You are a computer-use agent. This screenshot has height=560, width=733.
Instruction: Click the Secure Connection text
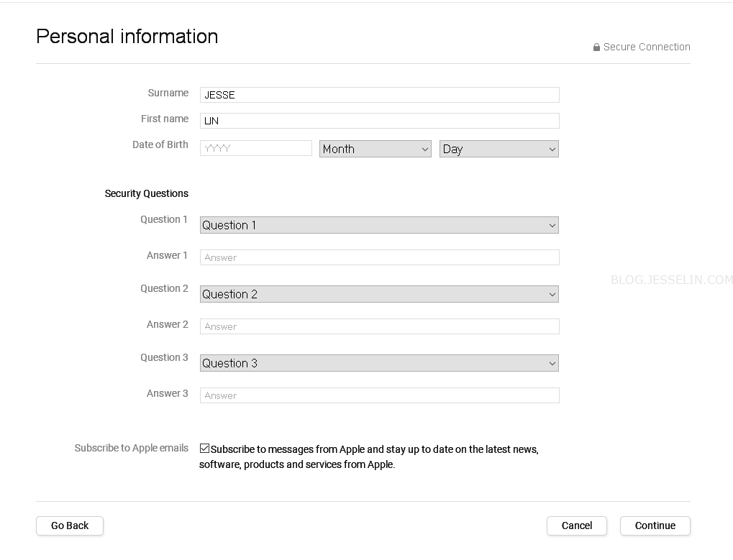647,47
